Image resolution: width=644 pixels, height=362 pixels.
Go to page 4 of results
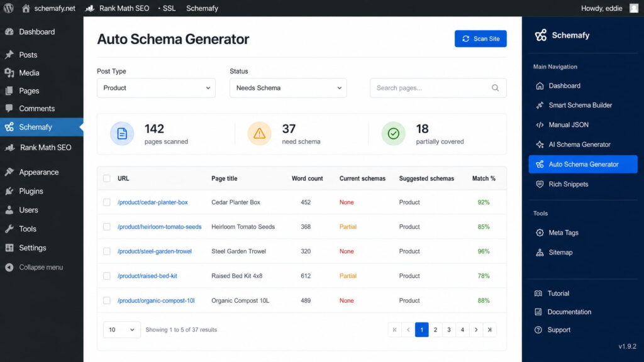tap(462, 329)
